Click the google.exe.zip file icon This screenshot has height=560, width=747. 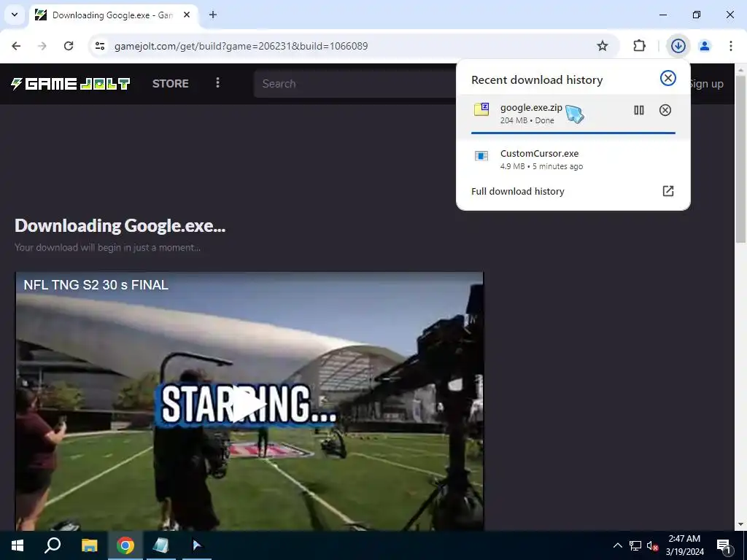(481, 109)
